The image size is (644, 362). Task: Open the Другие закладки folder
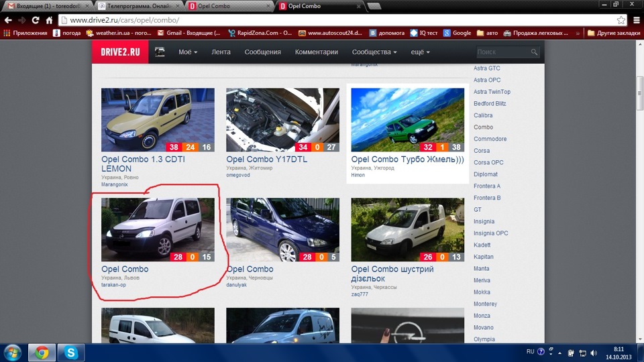614,33
